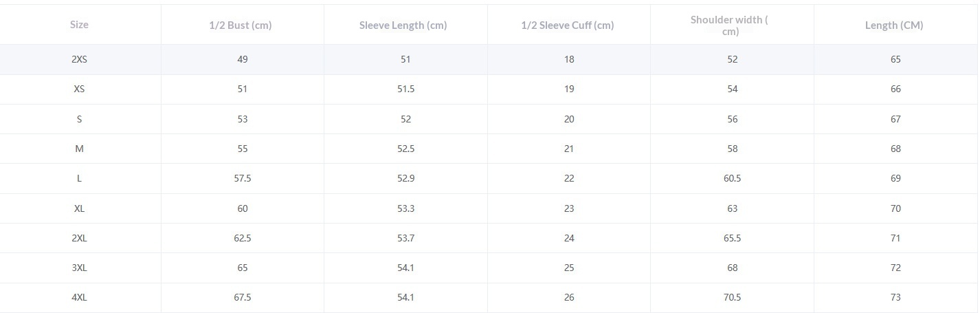
Task: Select the Length (CM) column header
Action: pos(894,25)
